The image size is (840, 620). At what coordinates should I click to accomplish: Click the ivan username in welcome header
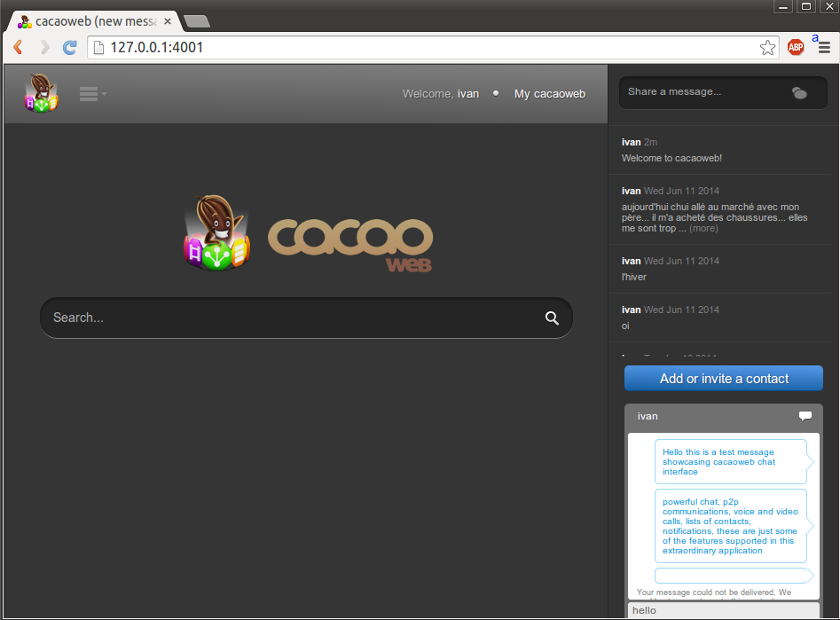467,94
